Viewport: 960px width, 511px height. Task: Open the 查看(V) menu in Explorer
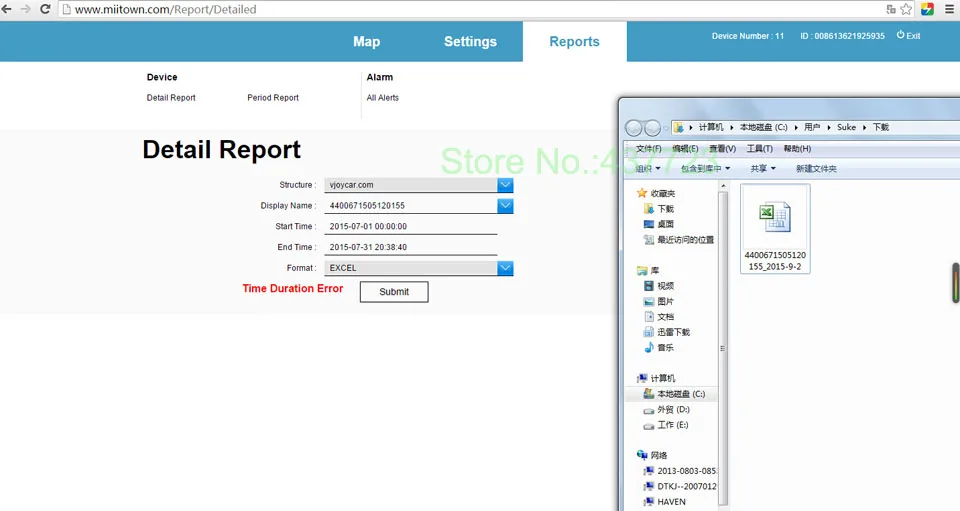722,149
